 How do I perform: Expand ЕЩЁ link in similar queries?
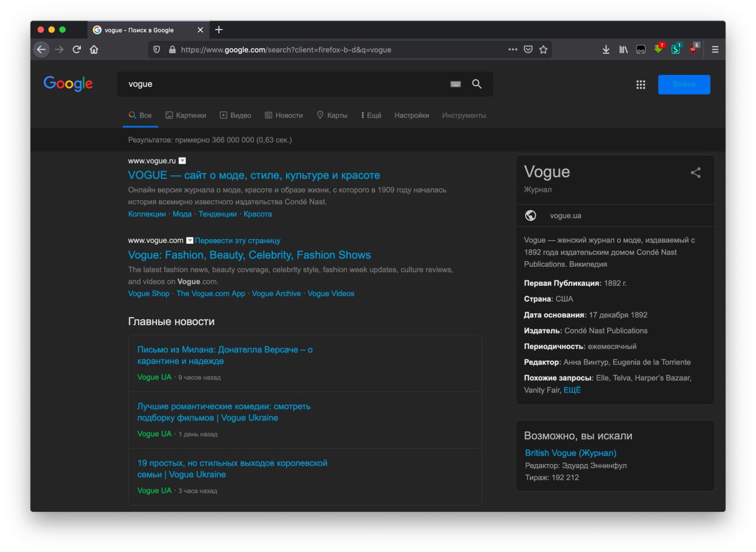point(572,390)
